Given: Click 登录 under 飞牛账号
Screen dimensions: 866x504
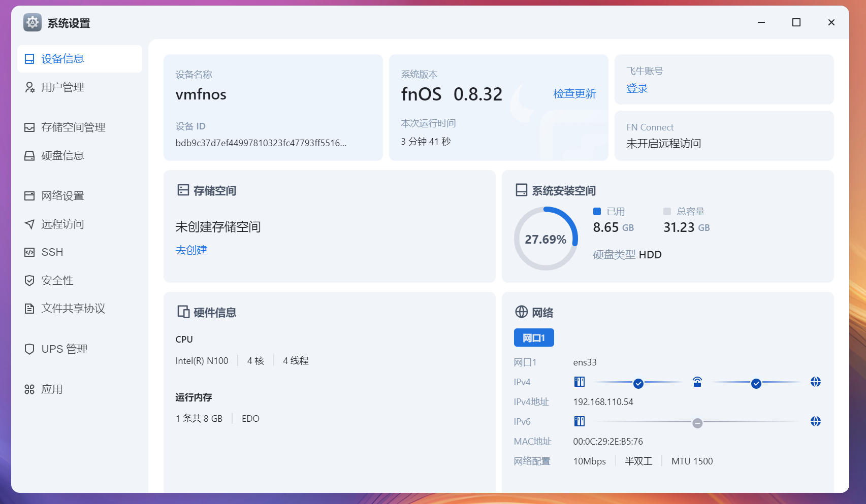Looking at the screenshot, I should coord(637,88).
